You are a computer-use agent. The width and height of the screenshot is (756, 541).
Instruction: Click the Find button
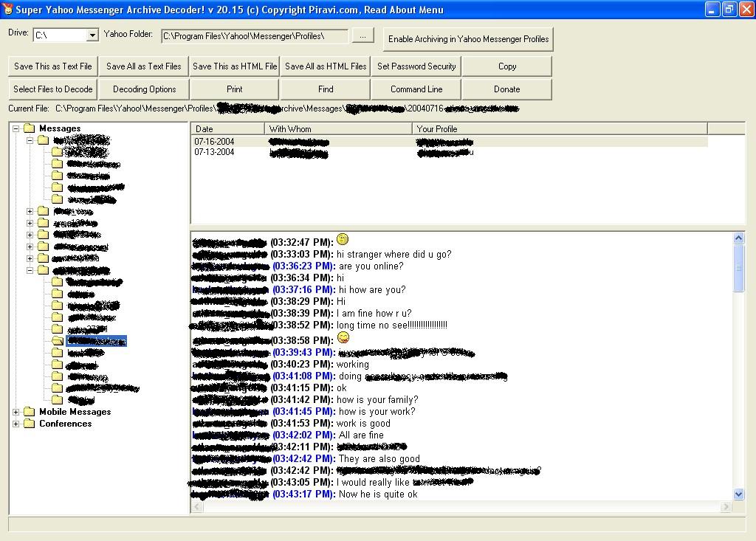(x=326, y=89)
